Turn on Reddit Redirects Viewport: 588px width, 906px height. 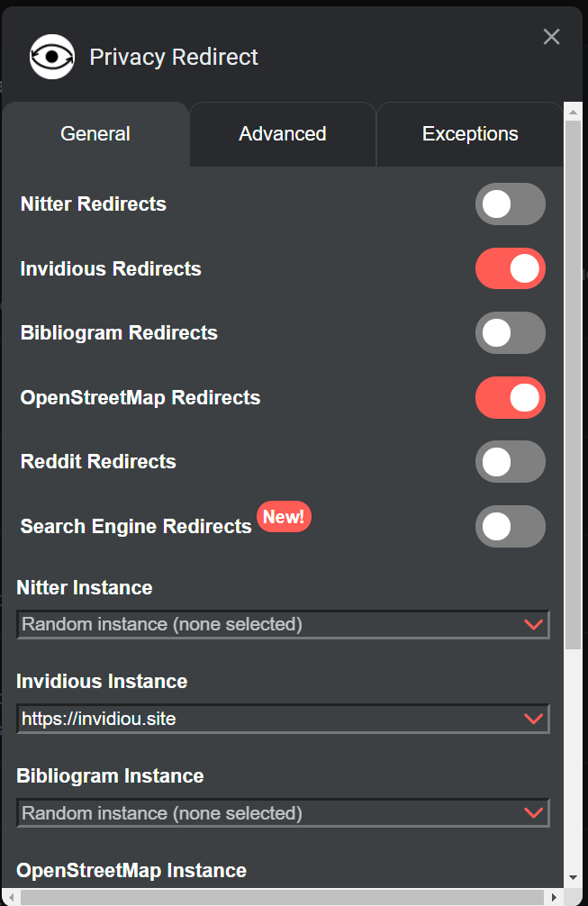click(510, 462)
